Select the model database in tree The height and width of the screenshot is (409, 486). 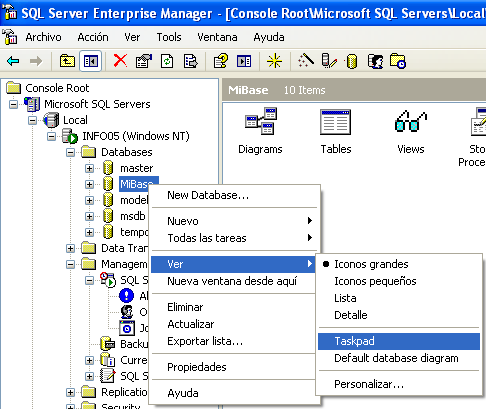point(134,200)
